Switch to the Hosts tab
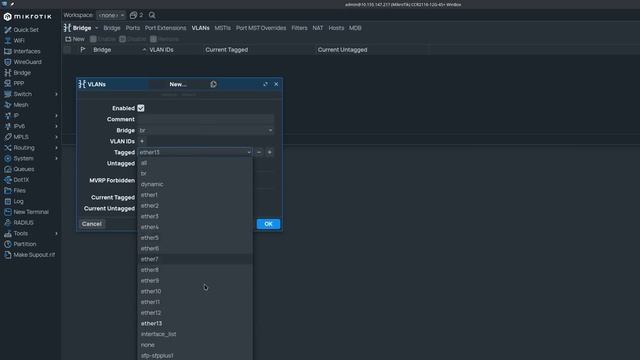The height and width of the screenshot is (360, 640). (336, 28)
